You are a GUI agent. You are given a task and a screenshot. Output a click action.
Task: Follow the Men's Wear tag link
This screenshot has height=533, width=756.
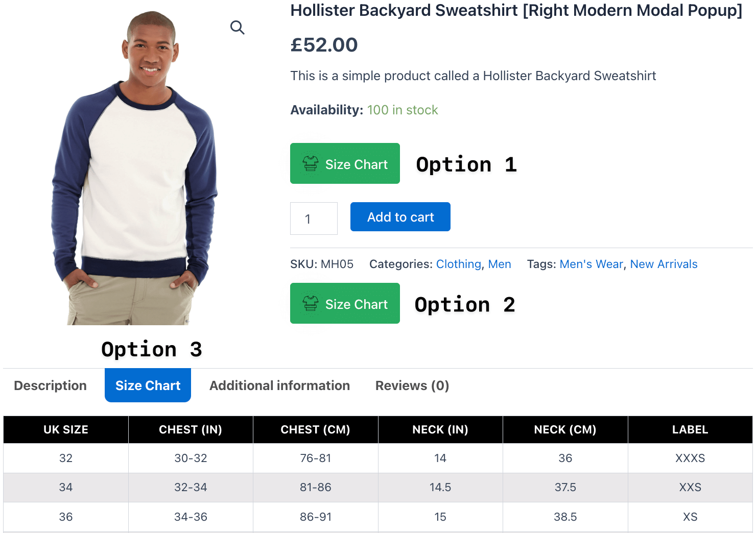point(592,264)
